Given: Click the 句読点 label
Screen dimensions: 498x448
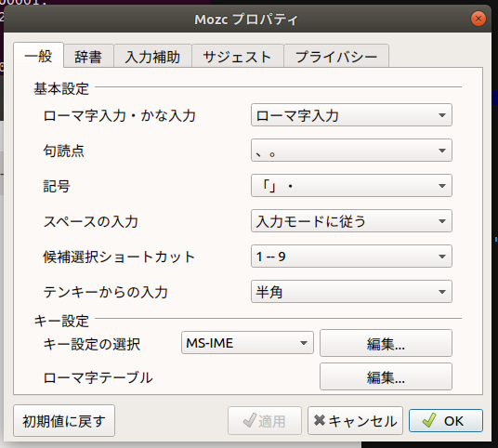Looking at the screenshot, I should [64, 151].
